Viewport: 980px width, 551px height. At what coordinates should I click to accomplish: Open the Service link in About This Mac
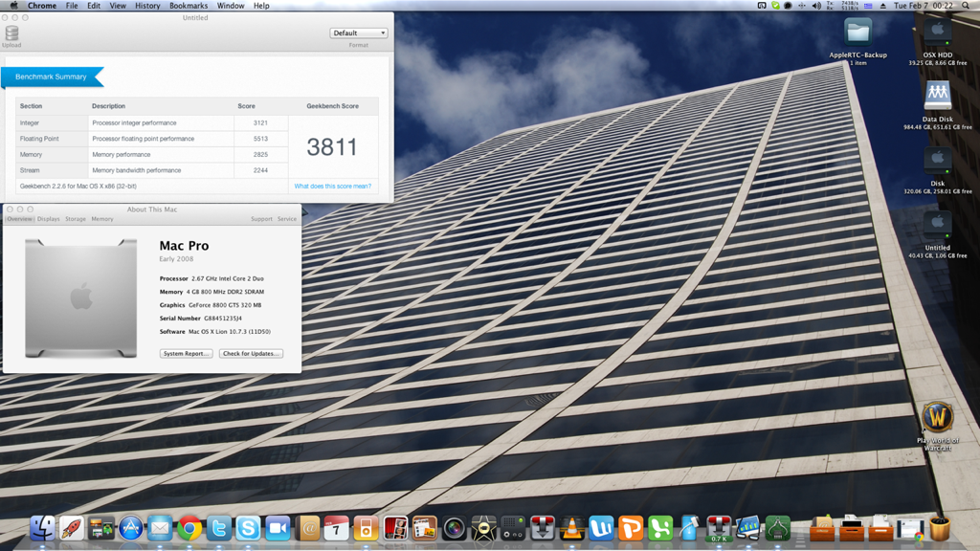[287, 219]
